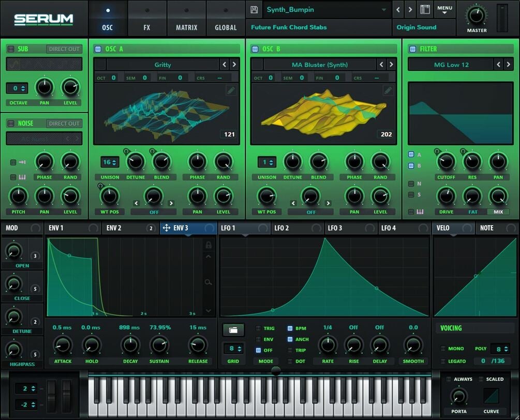Select the ENV 1 tab

click(72, 228)
